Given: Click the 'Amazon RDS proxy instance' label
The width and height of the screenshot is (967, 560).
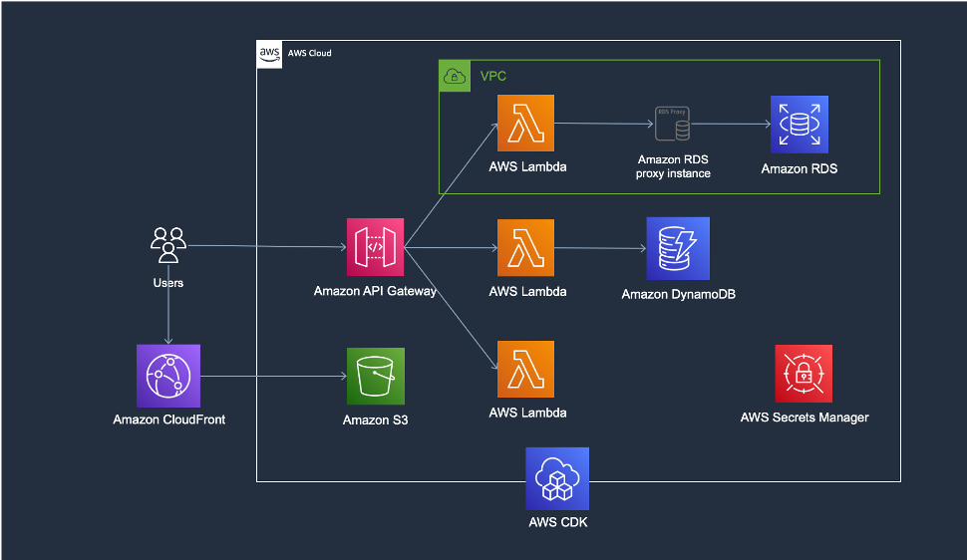Looking at the screenshot, I should pyautogui.click(x=673, y=166).
